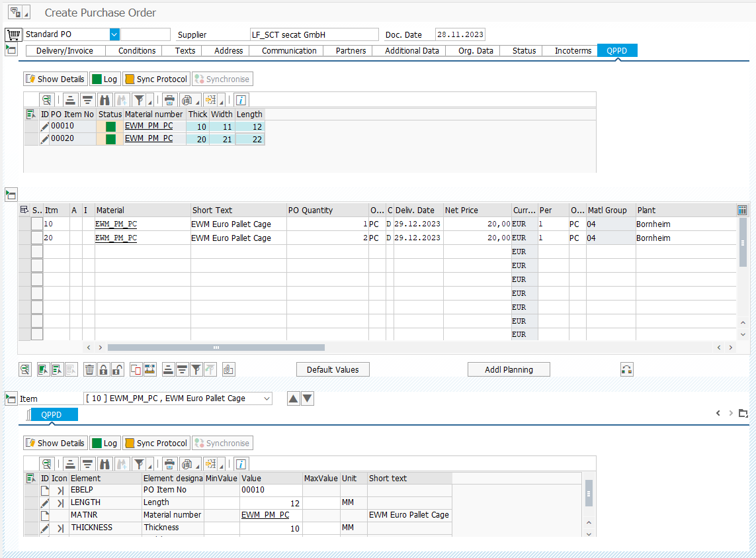756x558 pixels.
Task: Tick the first empty row selector box
Action: point(37,252)
